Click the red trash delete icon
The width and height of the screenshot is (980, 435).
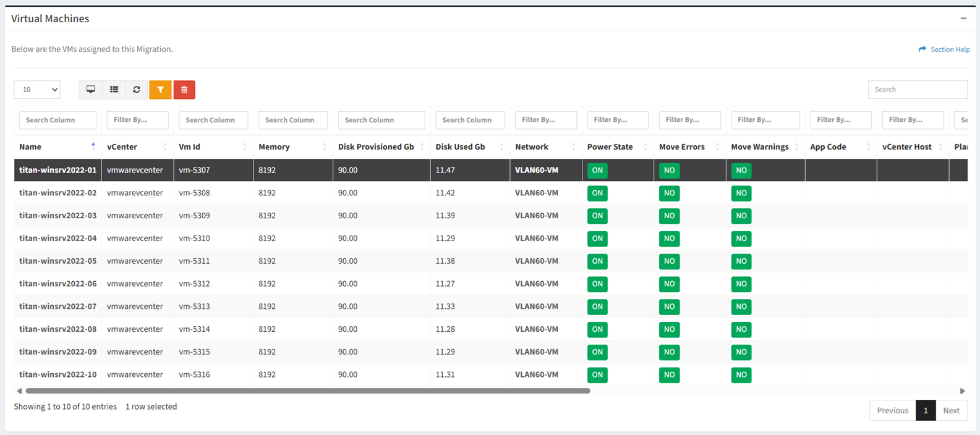coord(184,90)
